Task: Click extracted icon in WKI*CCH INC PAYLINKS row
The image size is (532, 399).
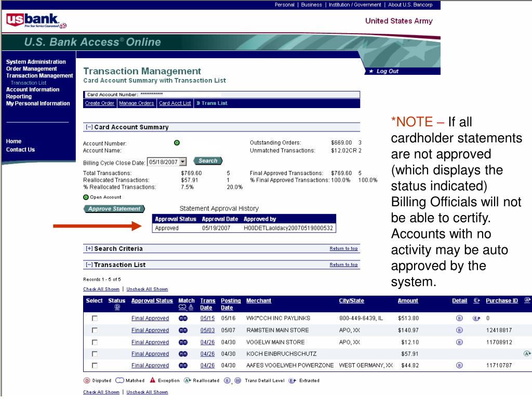Action: pos(476,318)
